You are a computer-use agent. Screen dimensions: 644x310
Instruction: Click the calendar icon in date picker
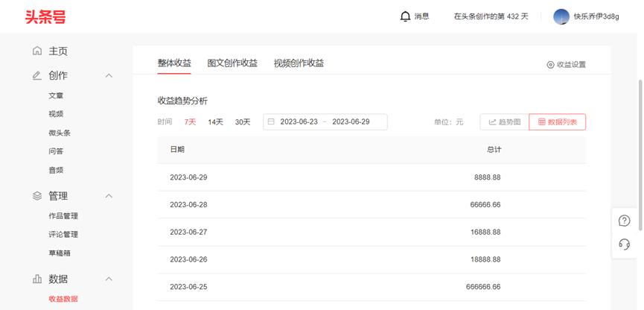click(x=271, y=121)
